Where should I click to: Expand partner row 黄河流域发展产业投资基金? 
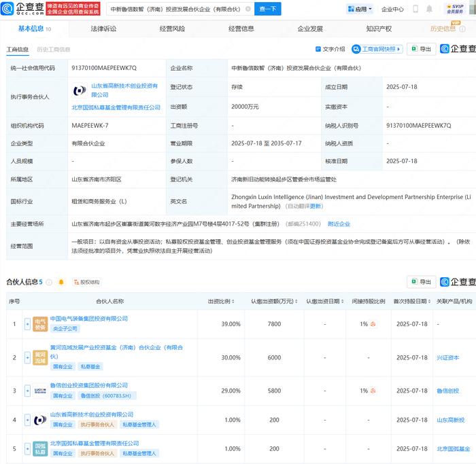point(27,358)
